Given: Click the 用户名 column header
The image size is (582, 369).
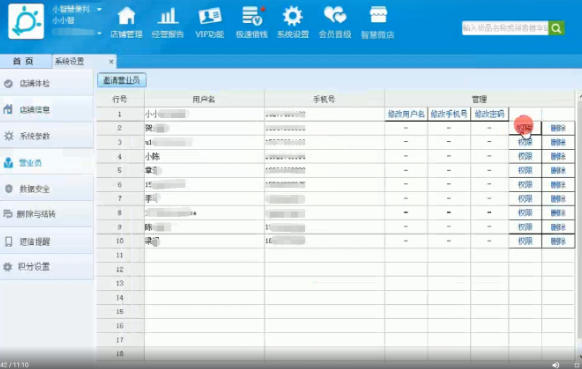Looking at the screenshot, I should point(204,99).
